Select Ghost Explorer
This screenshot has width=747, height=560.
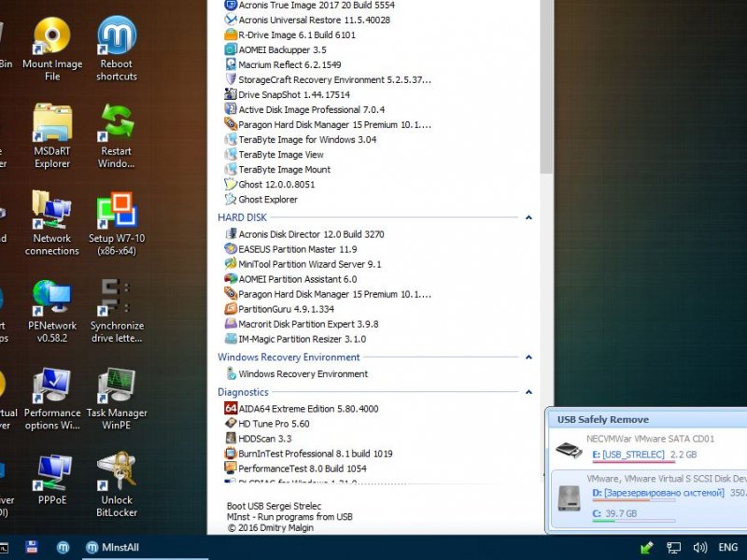(261, 200)
